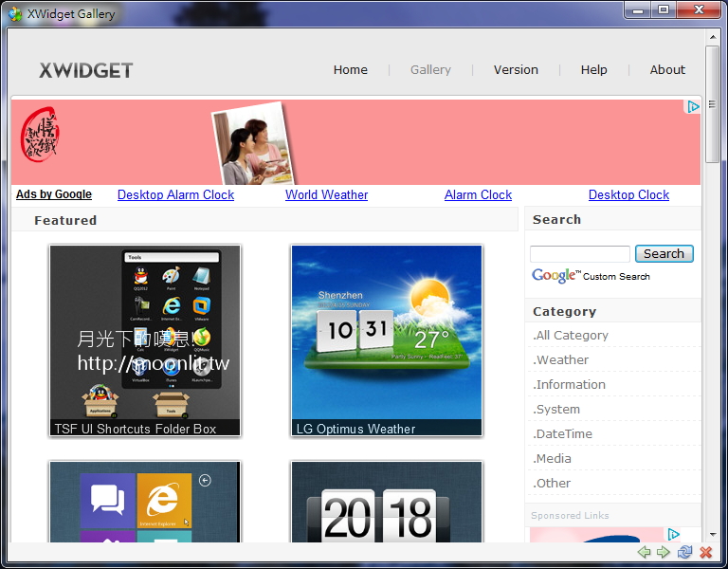Select the .Weather category

(x=561, y=360)
